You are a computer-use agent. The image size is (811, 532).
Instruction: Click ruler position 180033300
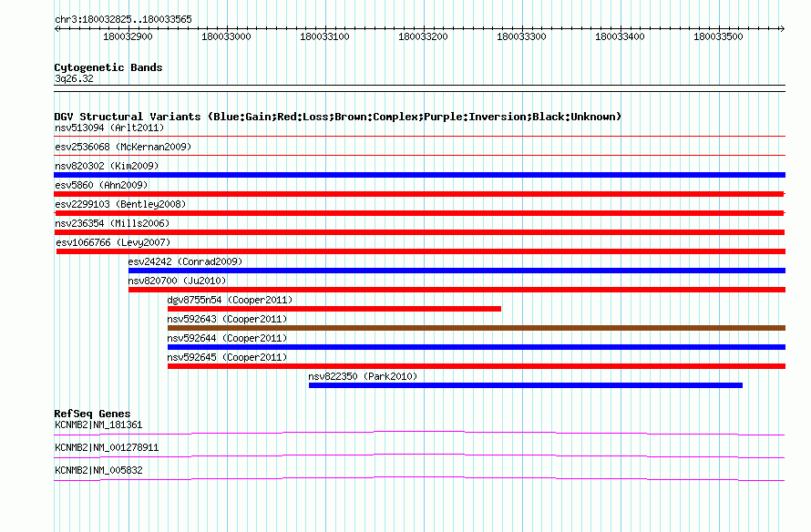click(x=521, y=36)
